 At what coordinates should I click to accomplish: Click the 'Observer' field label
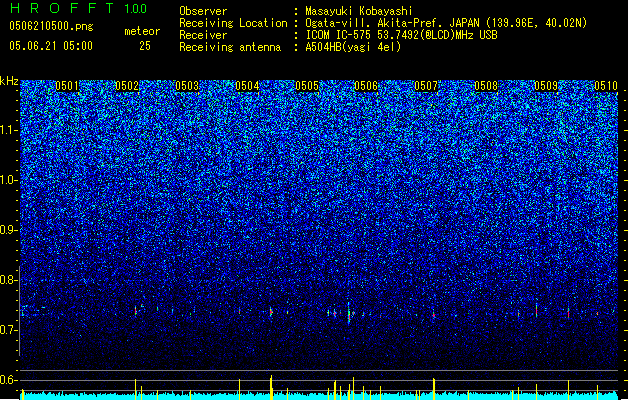203,11
